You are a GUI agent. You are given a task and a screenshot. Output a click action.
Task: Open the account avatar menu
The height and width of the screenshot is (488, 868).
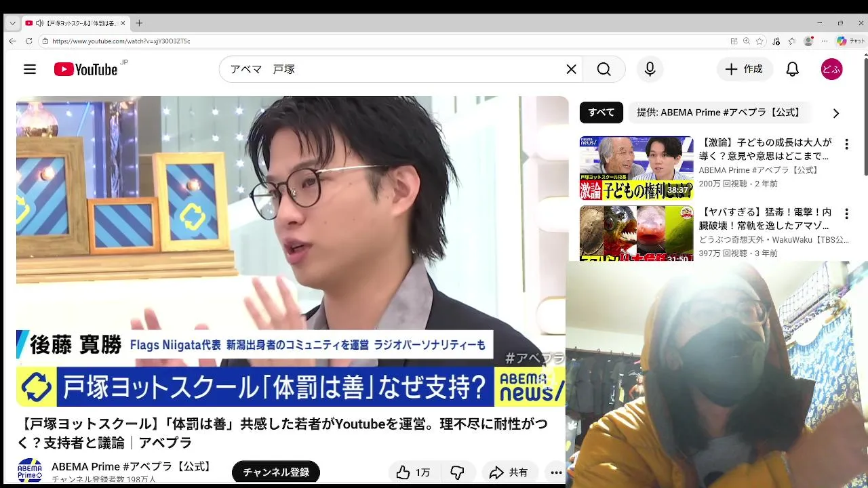(831, 69)
